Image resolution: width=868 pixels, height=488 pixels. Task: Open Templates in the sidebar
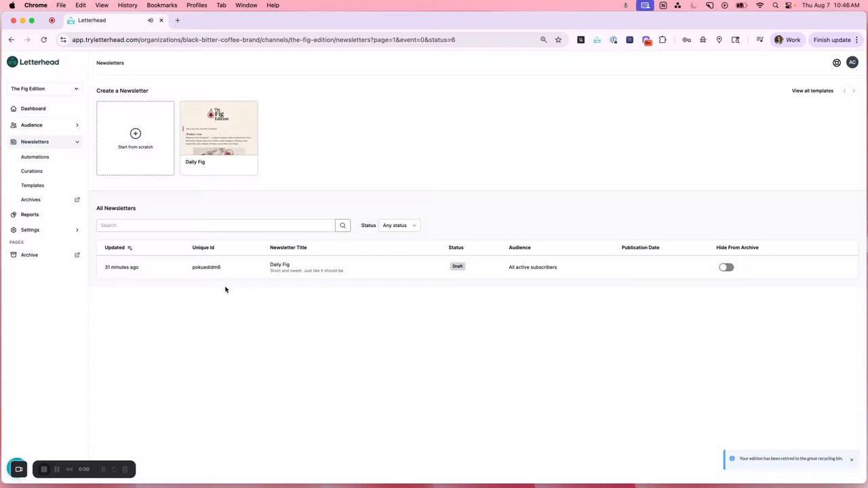(x=32, y=186)
